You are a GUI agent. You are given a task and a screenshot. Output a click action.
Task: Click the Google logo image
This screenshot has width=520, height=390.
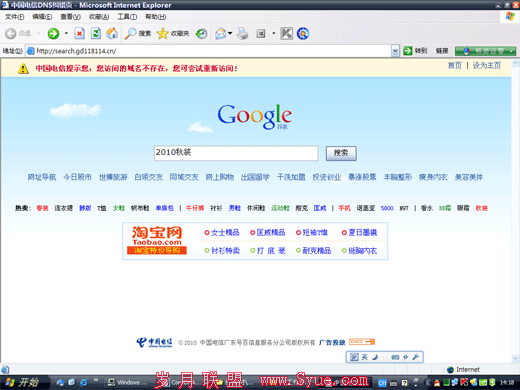255,116
